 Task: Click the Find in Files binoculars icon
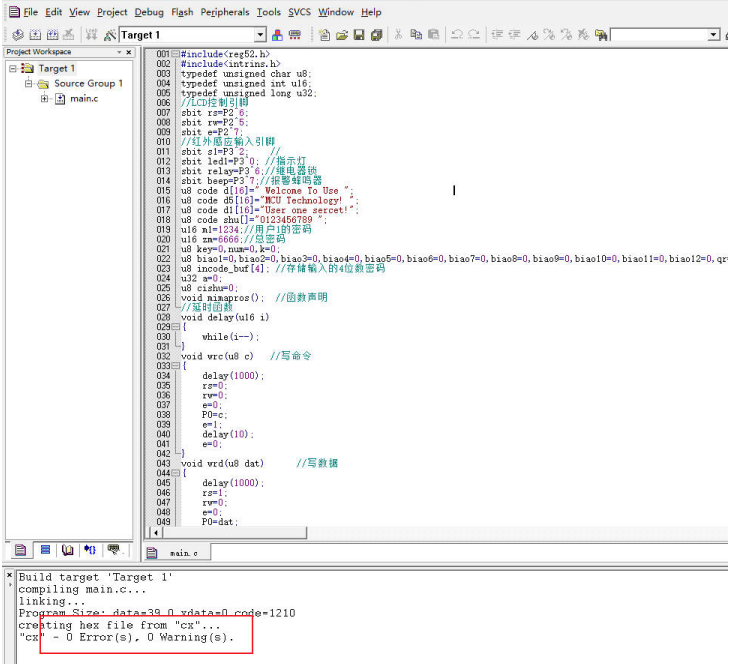[x=601, y=35]
